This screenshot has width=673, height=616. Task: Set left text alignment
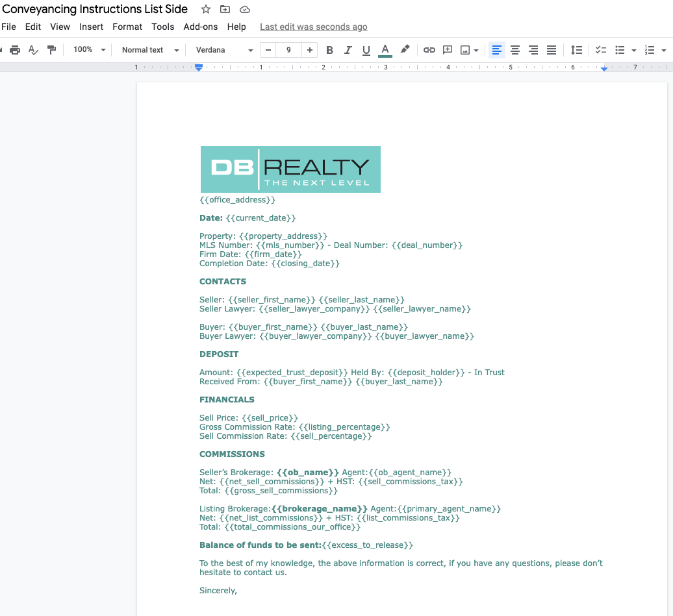tap(496, 50)
